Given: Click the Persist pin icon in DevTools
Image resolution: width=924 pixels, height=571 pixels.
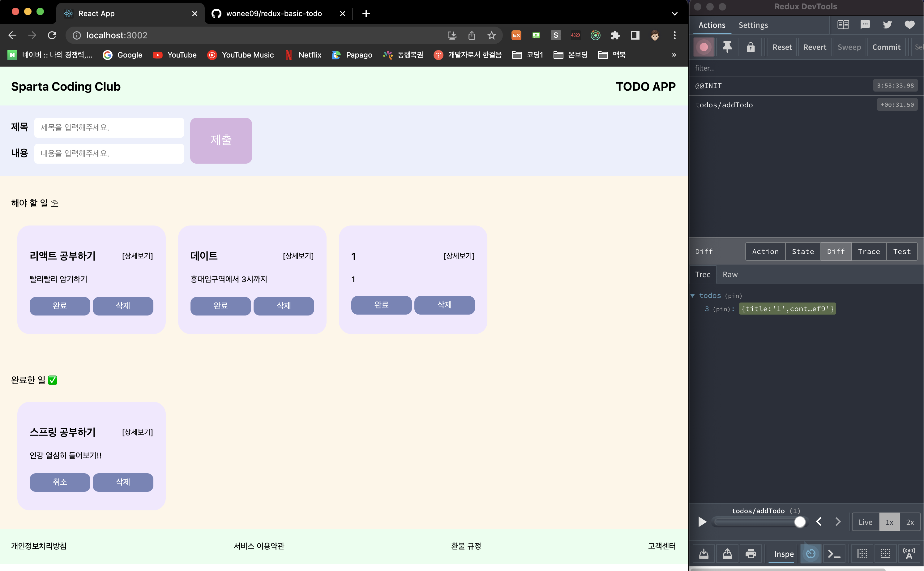Looking at the screenshot, I should (x=727, y=47).
